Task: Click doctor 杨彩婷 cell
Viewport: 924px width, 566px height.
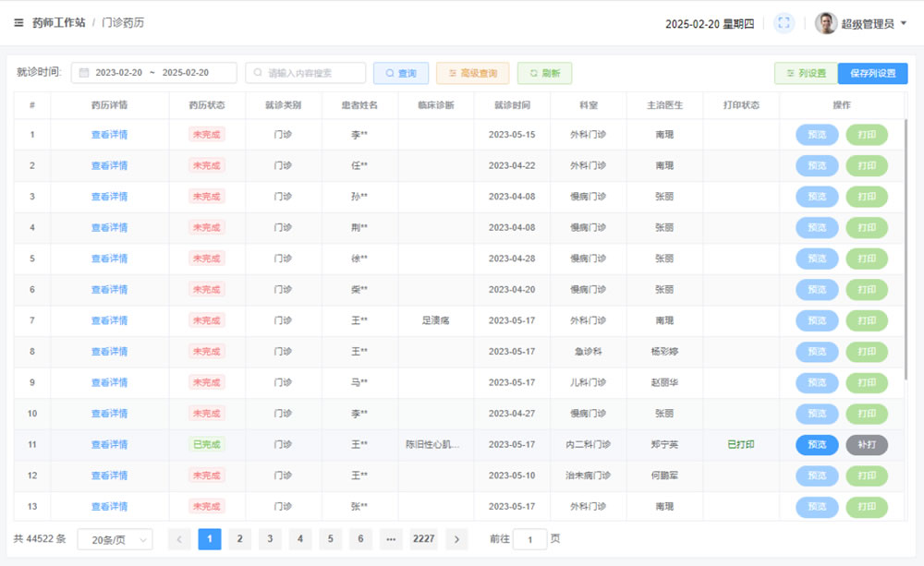Action: [x=664, y=352]
